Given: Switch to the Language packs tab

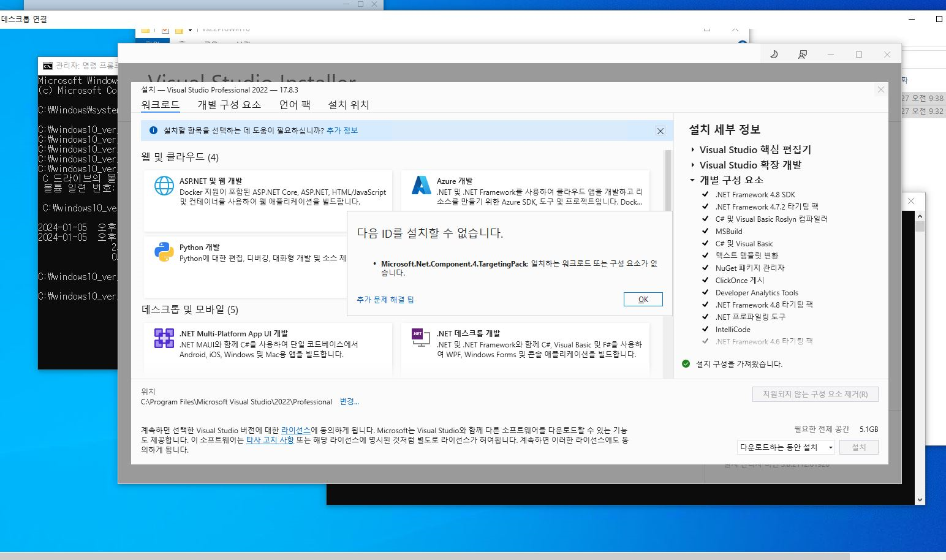Looking at the screenshot, I should click(x=295, y=105).
